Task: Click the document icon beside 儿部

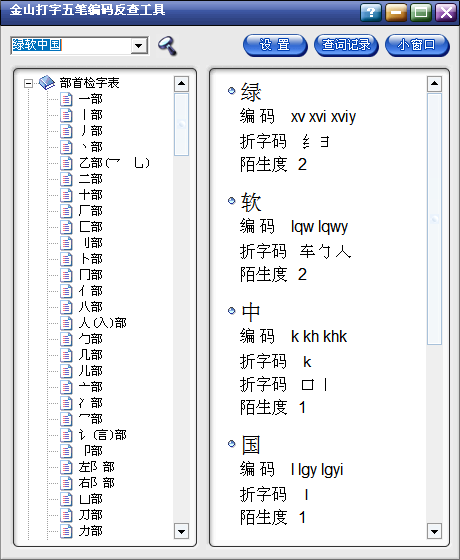Action: [x=66, y=371]
